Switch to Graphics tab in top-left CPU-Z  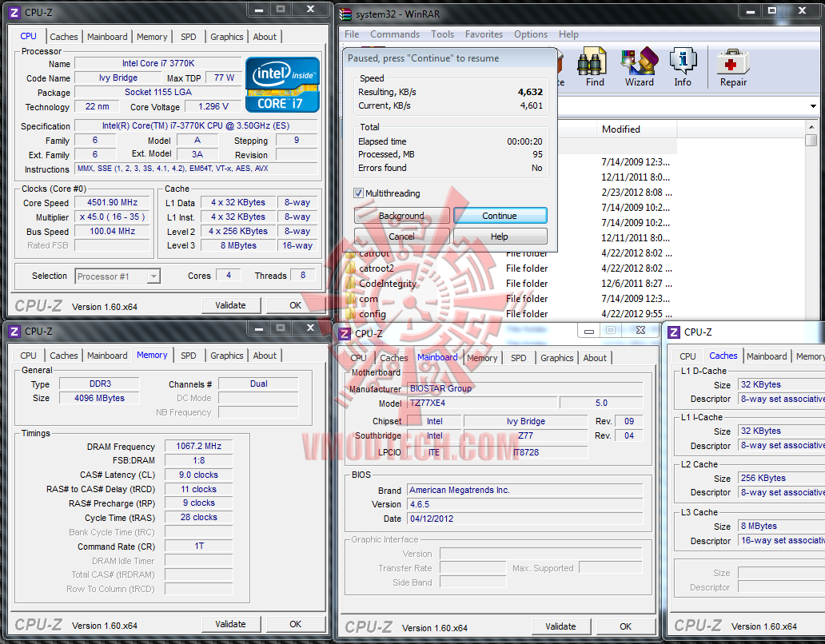pos(227,37)
